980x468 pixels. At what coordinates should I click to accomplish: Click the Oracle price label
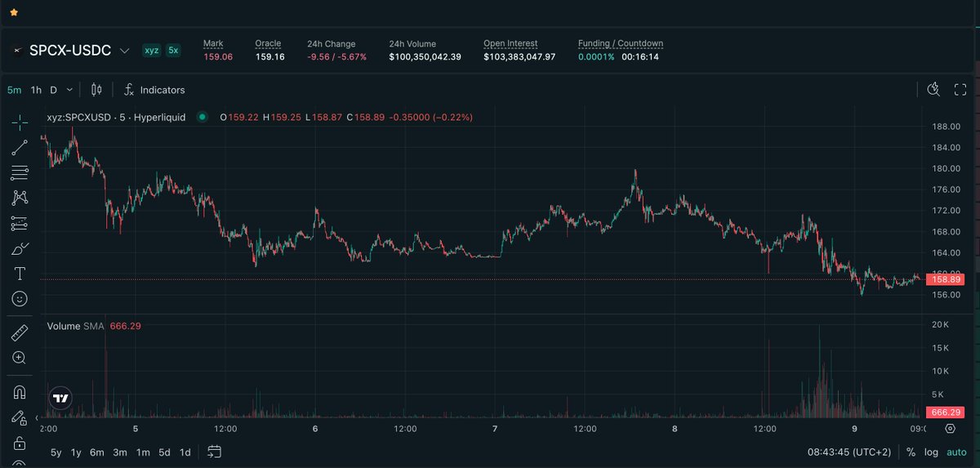tap(268, 43)
